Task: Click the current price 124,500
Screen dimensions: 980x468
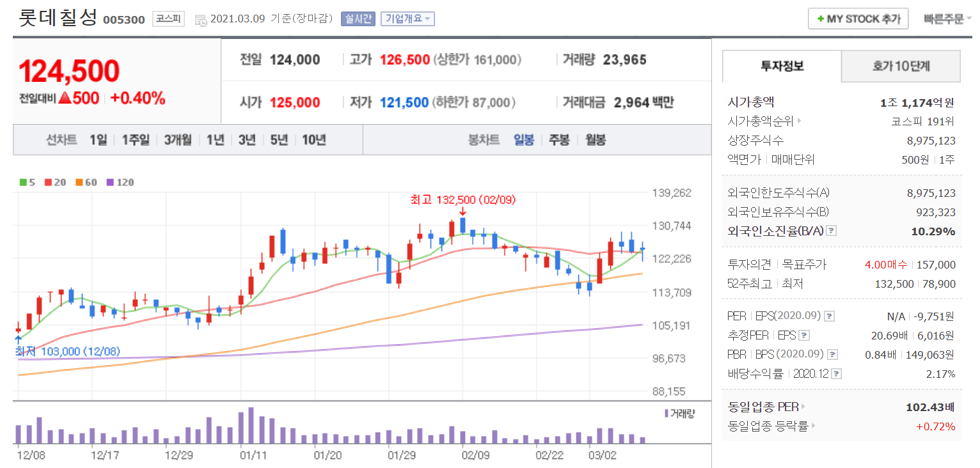Action: click(69, 71)
